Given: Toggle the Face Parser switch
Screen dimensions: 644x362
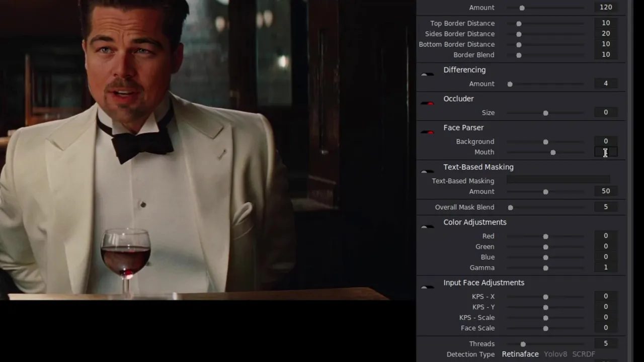Looking at the screenshot, I should [x=427, y=133].
